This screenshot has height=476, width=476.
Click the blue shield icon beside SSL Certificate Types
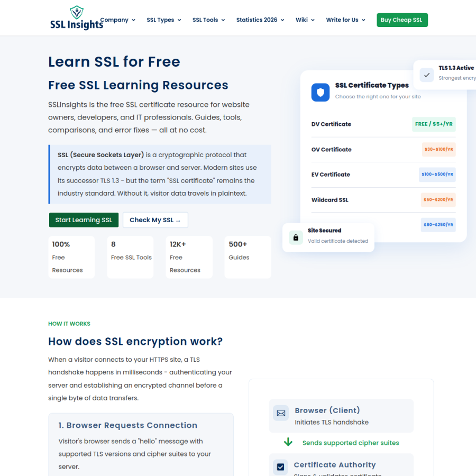pyautogui.click(x=321, y=92)
